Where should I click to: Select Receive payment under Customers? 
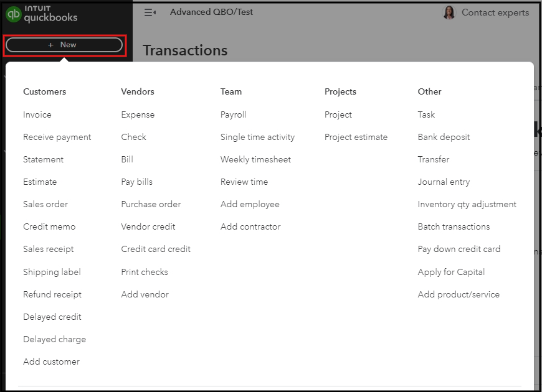57,137
